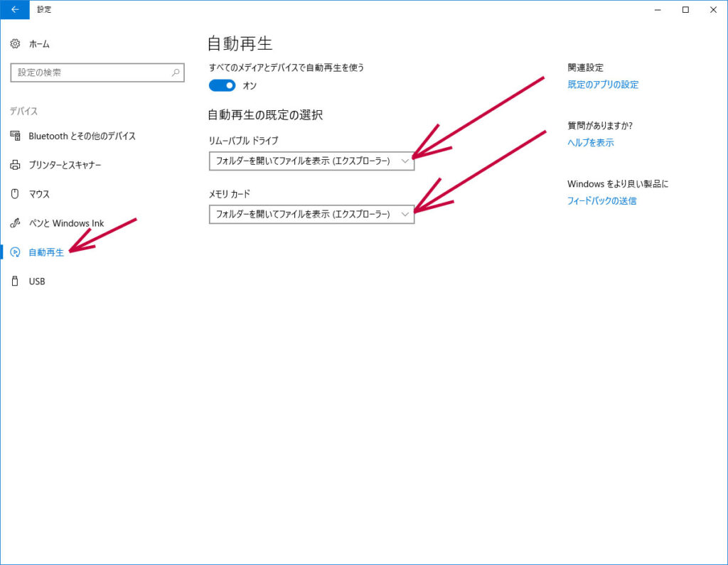The image size is (728, 565).
Task: Open ホーム settings home
Action: coord(39,44)
